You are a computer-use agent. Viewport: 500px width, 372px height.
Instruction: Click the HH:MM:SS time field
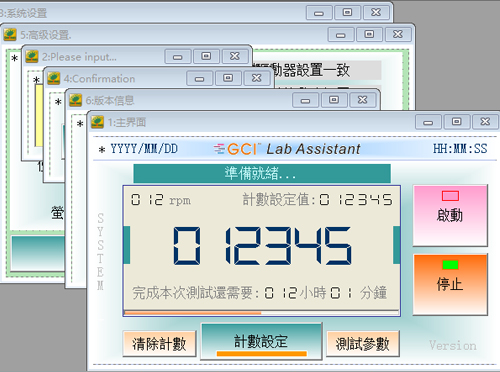[x=460, y=149]
